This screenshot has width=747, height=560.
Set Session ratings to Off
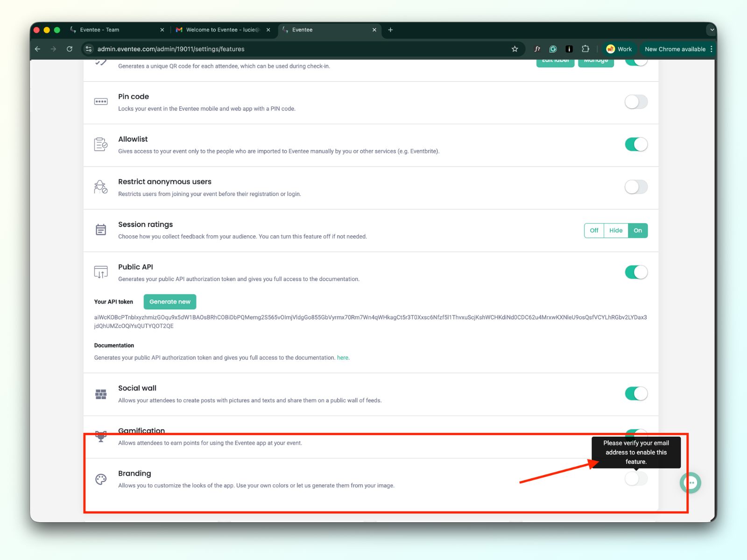pyautogui.click(x=594, y=231)
